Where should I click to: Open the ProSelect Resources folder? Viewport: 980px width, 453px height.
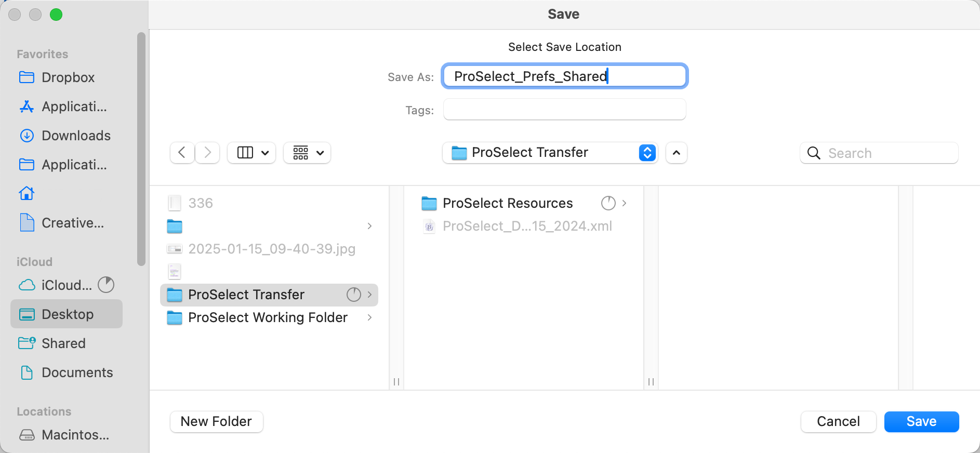click(507, 203)
